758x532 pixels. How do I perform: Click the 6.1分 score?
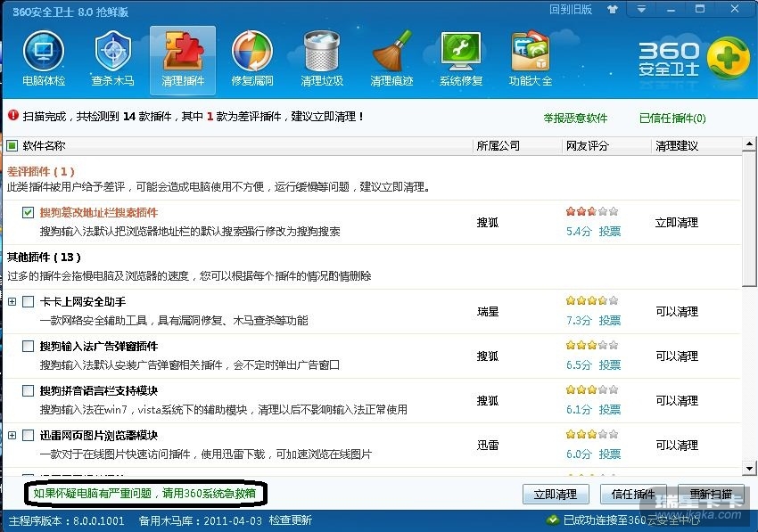(579, 410)
